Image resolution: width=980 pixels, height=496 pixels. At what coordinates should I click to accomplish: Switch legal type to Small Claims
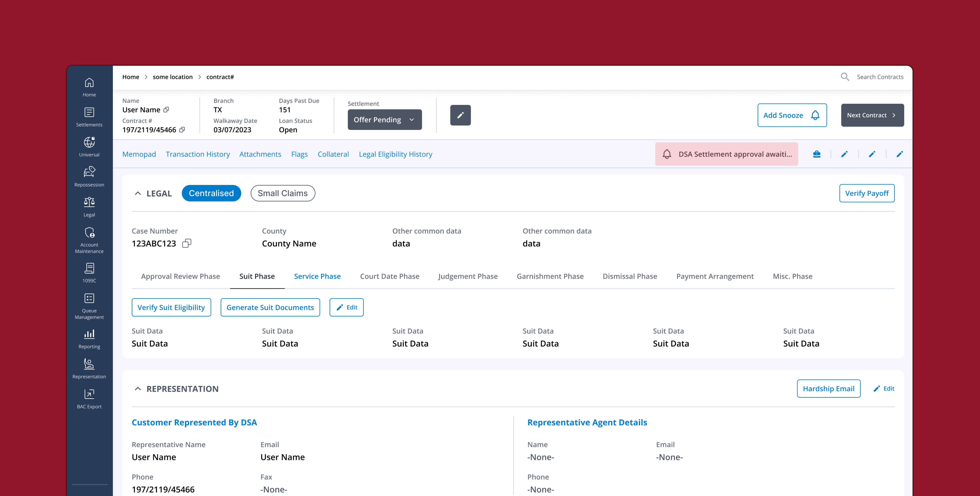click(x=283, y=193)
